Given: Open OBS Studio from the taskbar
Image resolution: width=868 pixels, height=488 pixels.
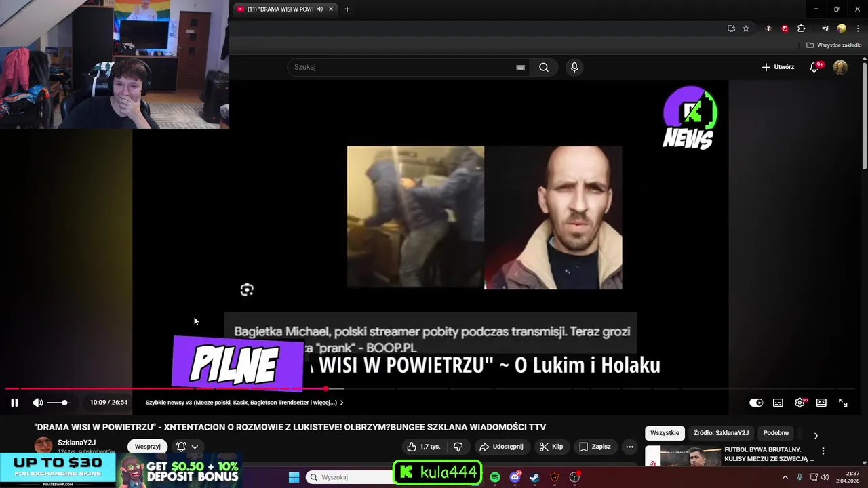Looking at the screenshot, I should (574, 477).
